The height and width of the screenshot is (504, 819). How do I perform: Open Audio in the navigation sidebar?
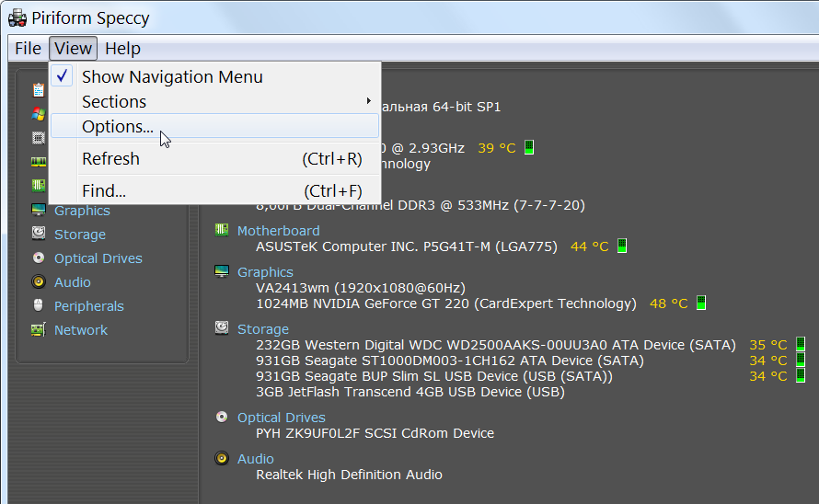(73, 282)
